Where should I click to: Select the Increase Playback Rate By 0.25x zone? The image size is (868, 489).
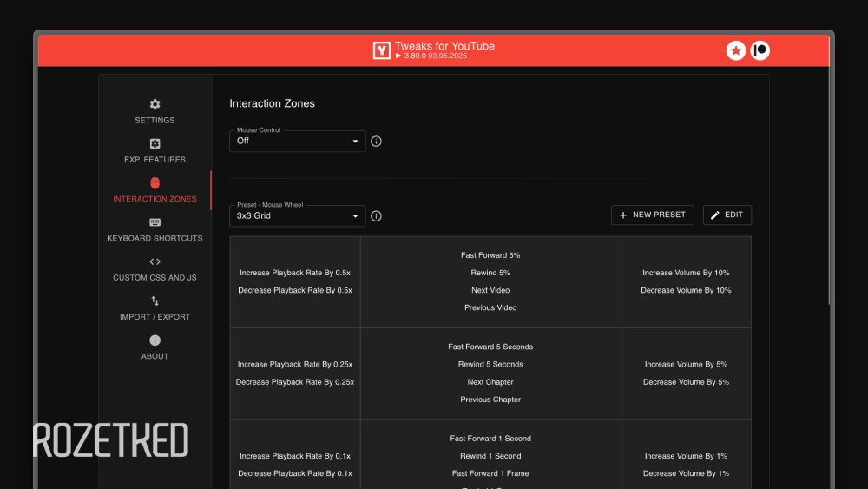(294, 365)
